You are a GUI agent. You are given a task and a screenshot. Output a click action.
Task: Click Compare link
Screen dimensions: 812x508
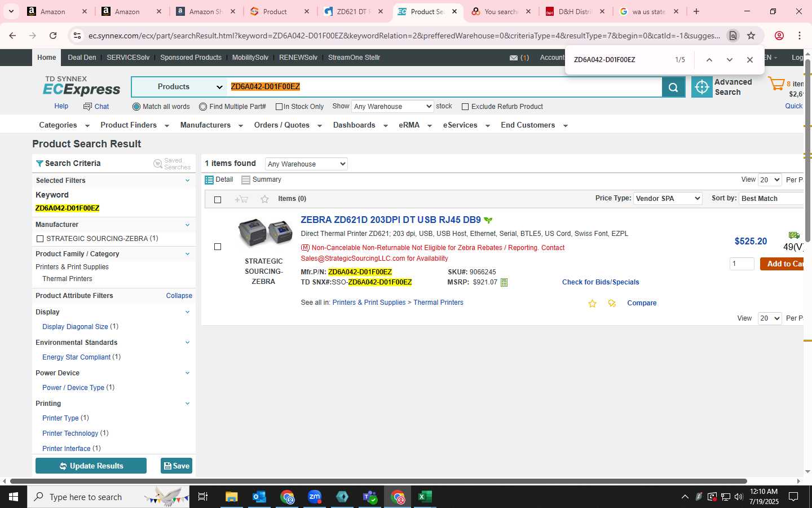pyautogui.click(x=642, y=303)
